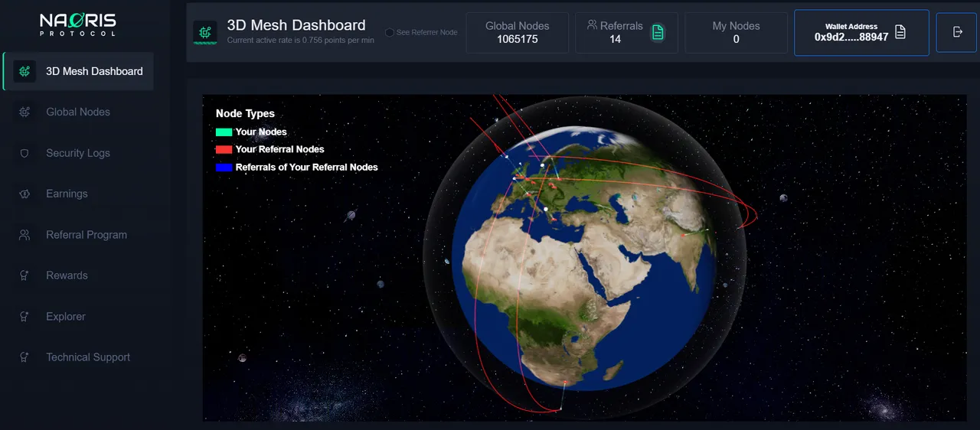
Task: Click the My Nodes counter card
Action: (x=737, y=32)
